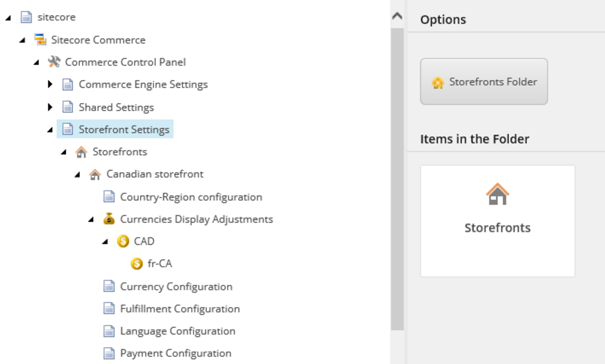Click the sitecore root document icon
The height and width of the screenshot is (364, 605).
coord(26,17)
